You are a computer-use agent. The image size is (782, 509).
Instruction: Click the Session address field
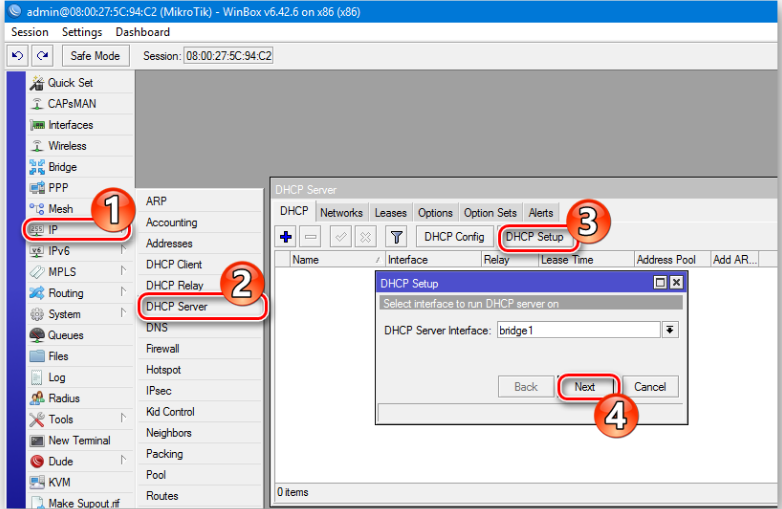pyautogui.click(x=228, y=56)
